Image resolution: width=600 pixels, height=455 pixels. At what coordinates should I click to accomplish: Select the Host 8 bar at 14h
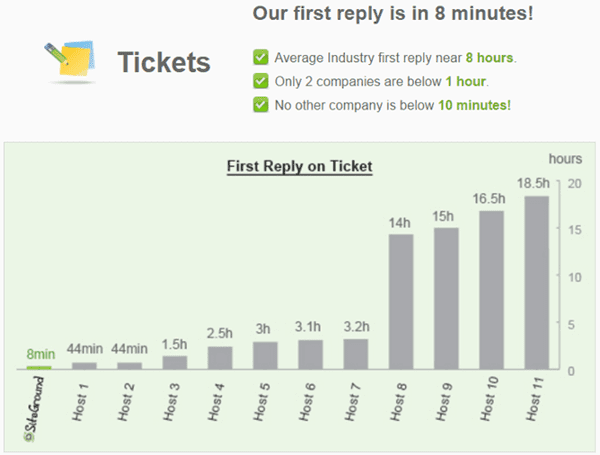coord(401,302)
